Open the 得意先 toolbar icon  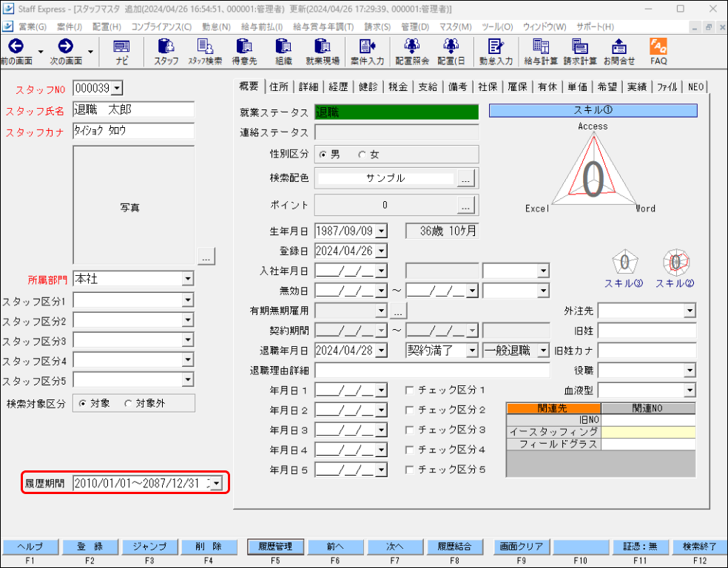pos(244,47)
